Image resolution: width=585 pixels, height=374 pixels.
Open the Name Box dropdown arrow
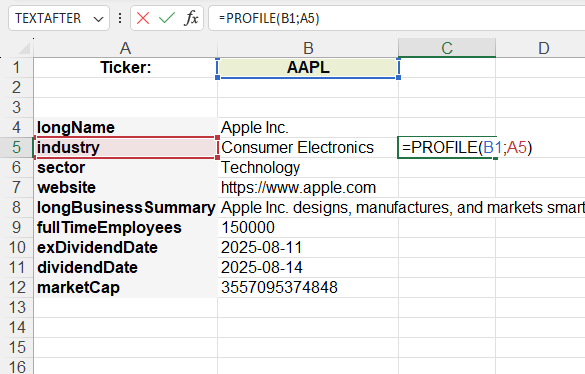98,19
